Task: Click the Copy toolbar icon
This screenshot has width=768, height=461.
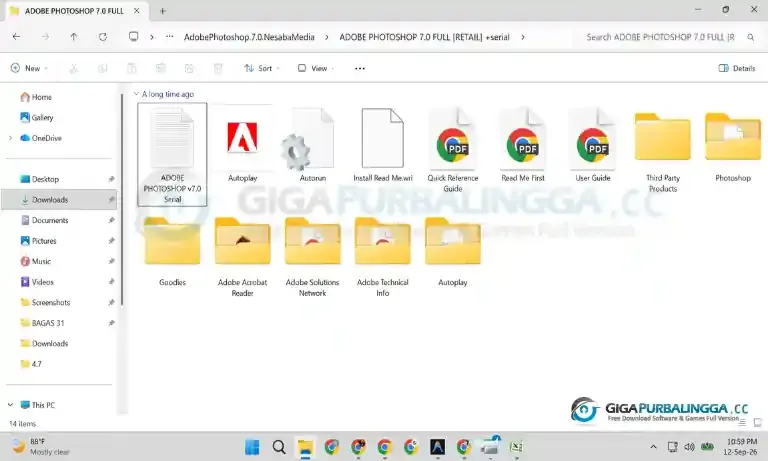Action: tap(102, 69)
